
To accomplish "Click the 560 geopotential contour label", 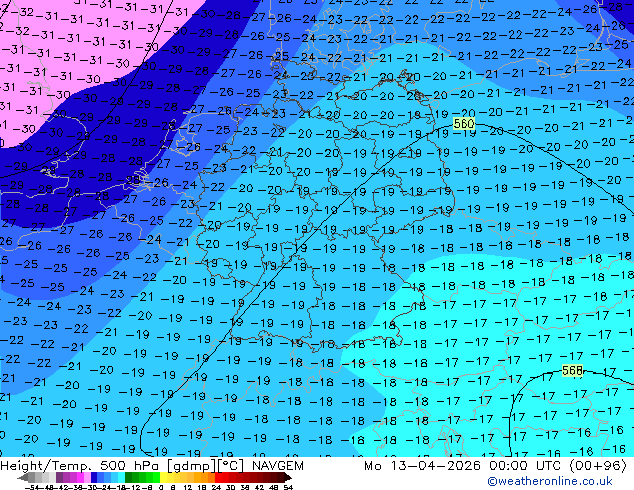I will [463, 123].
